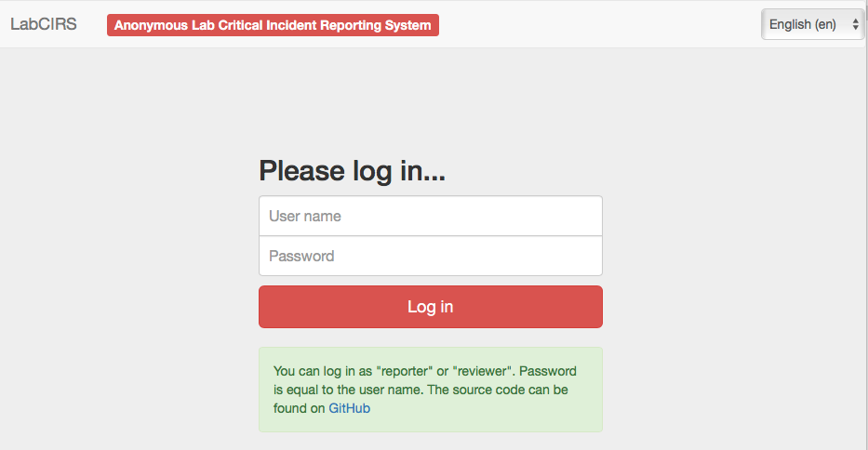The image size is (868, 450).
Task: Click the "Password" placeholder text
Action: click(301, 256)
